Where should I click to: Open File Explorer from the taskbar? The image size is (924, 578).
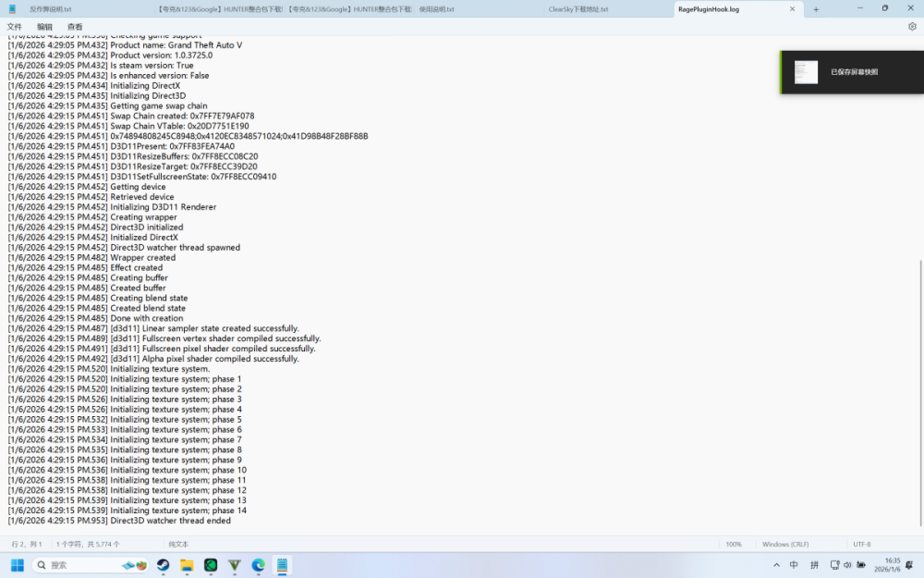[x=188, y=565]
